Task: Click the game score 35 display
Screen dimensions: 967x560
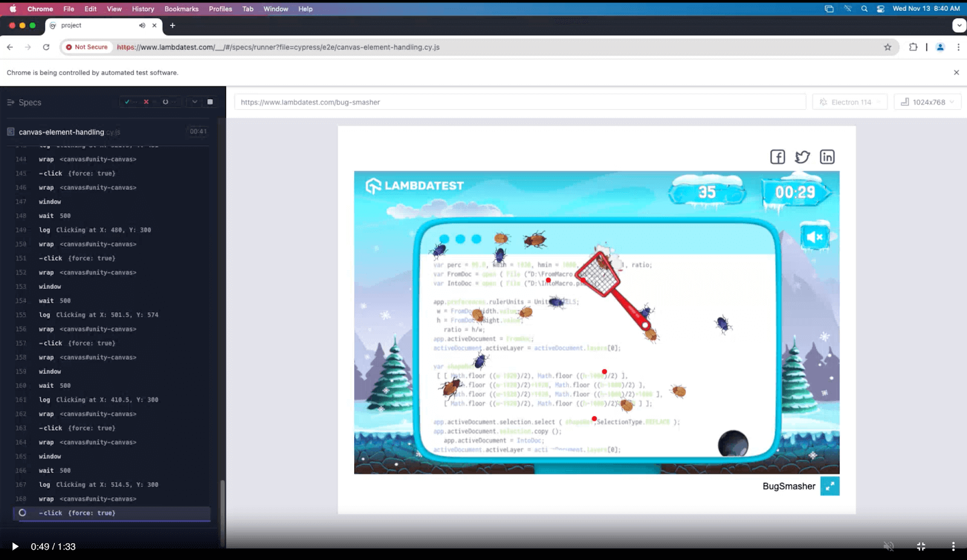Action: (x=707, y=192)
